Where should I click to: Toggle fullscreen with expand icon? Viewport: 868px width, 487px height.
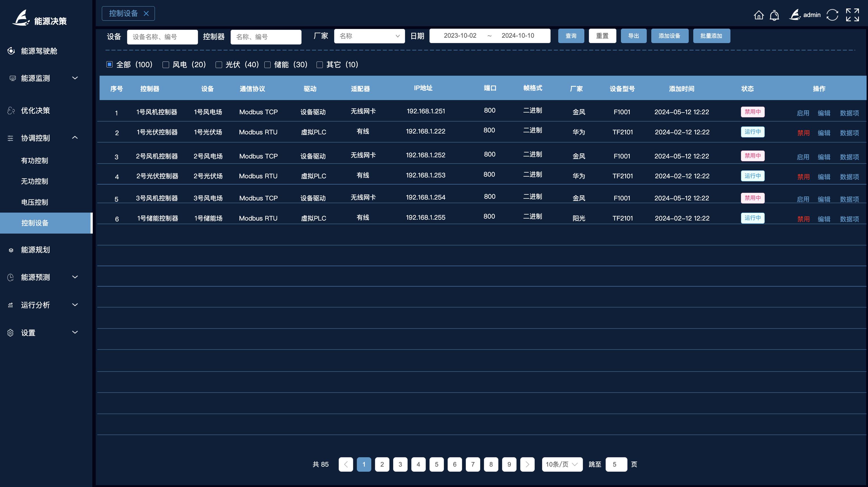852,15
